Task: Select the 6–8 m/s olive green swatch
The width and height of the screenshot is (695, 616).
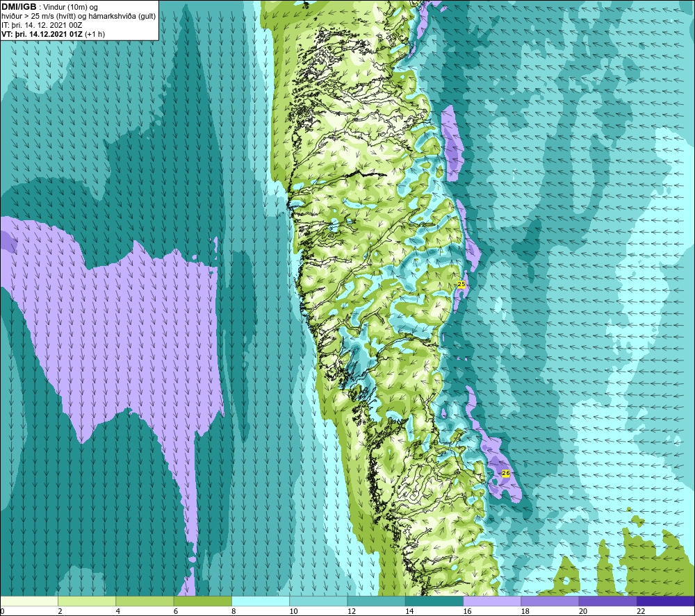Action: [202, 601]
